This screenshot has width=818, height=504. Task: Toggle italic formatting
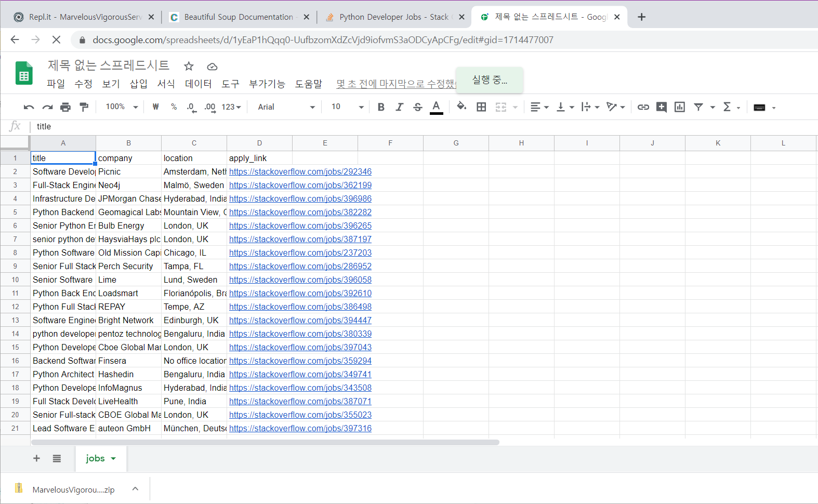tap(399, 107)
